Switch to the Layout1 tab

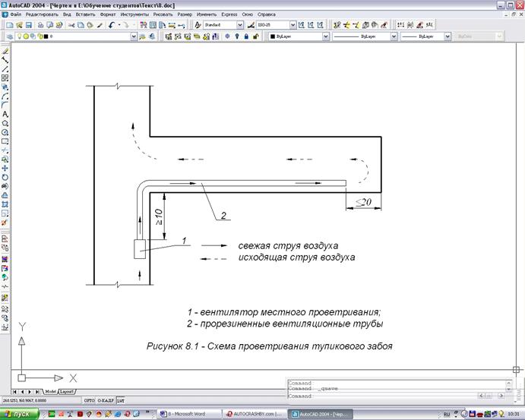68,391
